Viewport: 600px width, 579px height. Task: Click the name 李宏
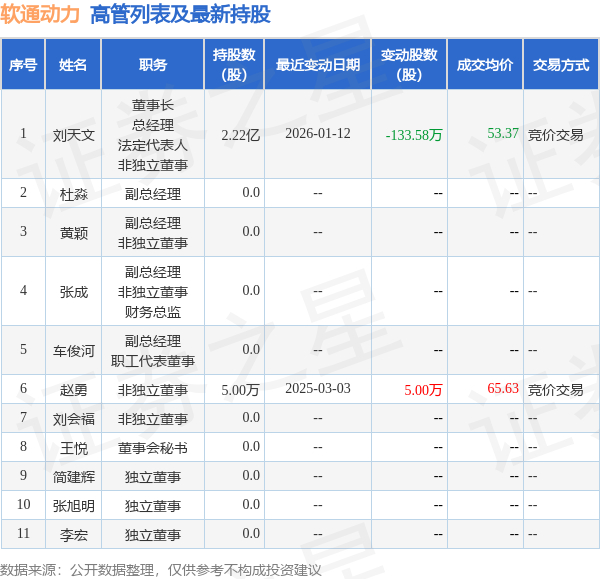(x=73, y=535)
